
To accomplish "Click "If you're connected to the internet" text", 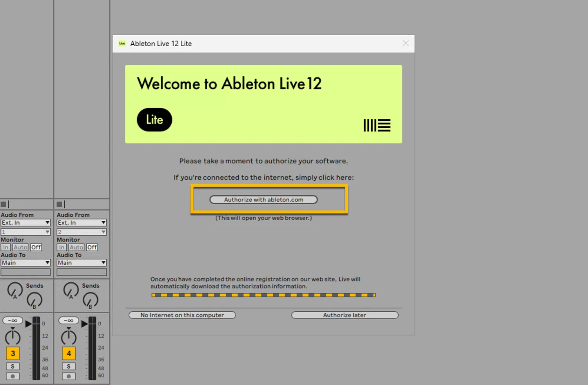I will pos(263,178).
